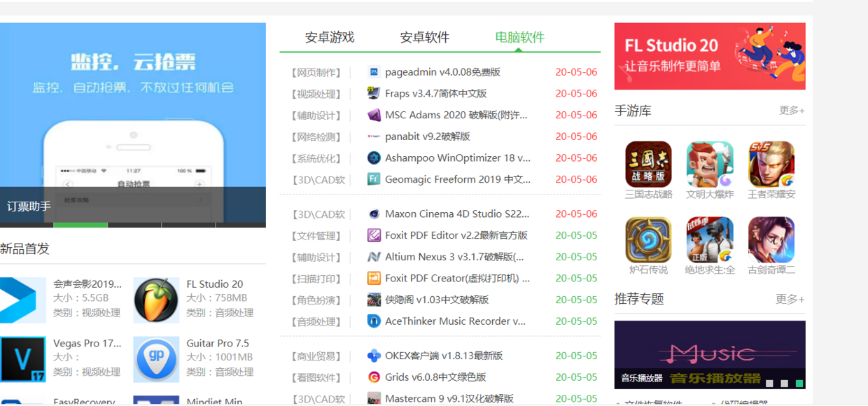Click the Grids v6.0.8 icon
868x406 pixels.
click(374, 377)
